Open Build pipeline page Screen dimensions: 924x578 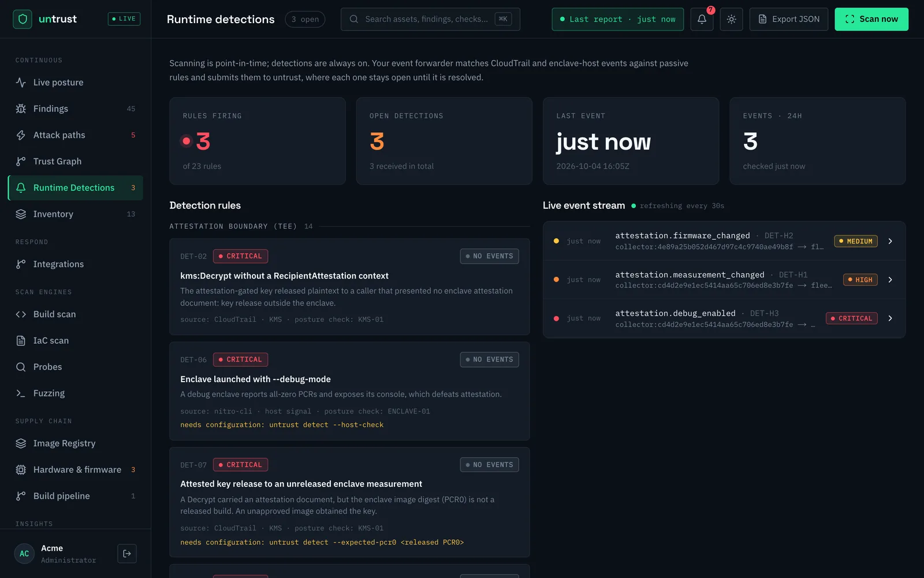pyautogui.click(x=76, y=496)
